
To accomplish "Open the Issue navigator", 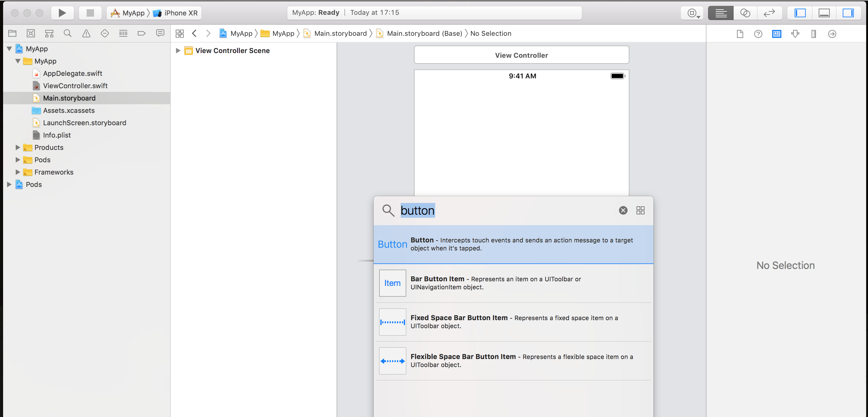I will point(86,33).
